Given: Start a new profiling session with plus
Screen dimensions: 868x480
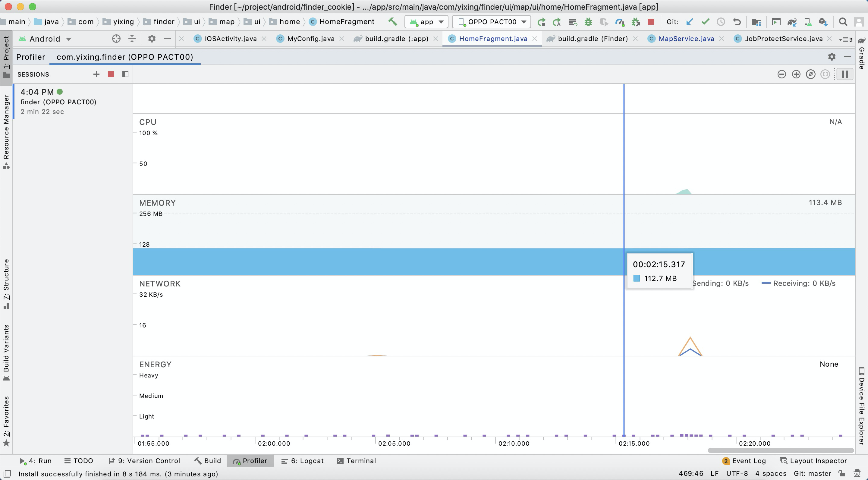Looking at the screenshot, I should tap(96, 74).
